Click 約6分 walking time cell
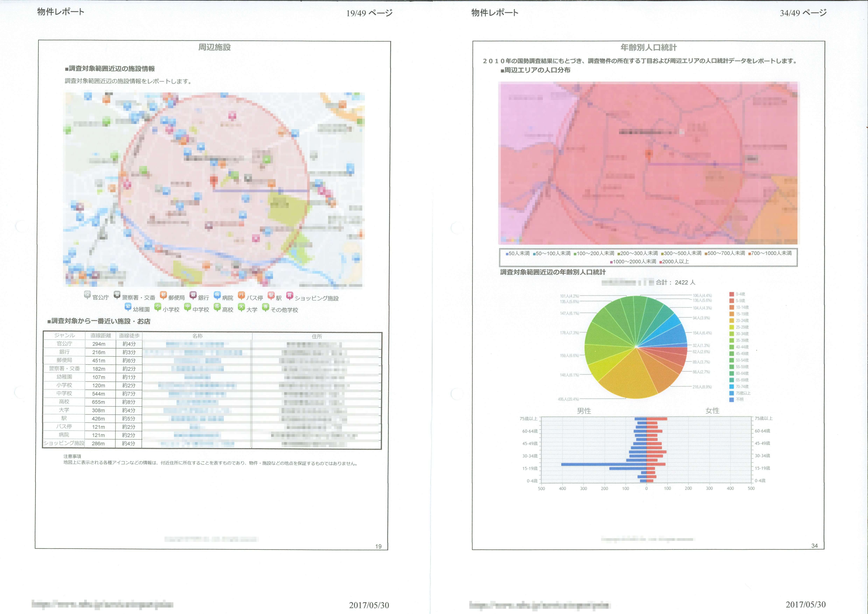Screen dimensions: 868x614 pyautogui.click(x=129, y=360)
